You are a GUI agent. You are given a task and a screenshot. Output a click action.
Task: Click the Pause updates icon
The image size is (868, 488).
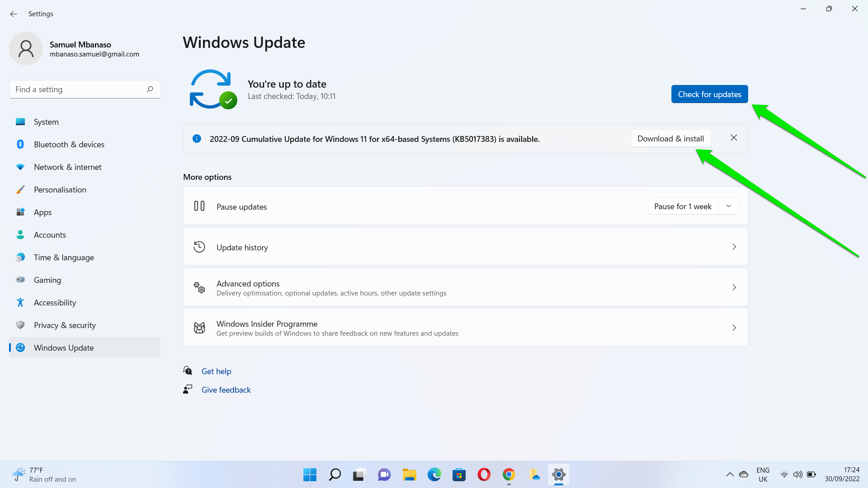click(199, 206)
